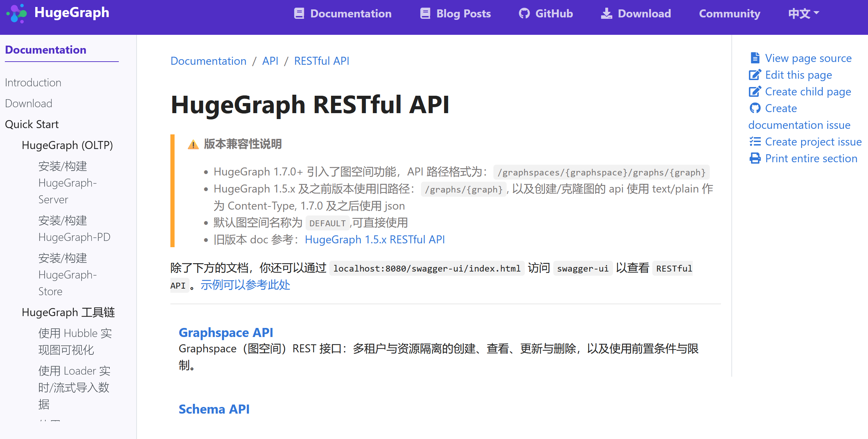The image size is (868, 439).
Task: Click the Create child page pencil icon
Action: pos(755,92)
